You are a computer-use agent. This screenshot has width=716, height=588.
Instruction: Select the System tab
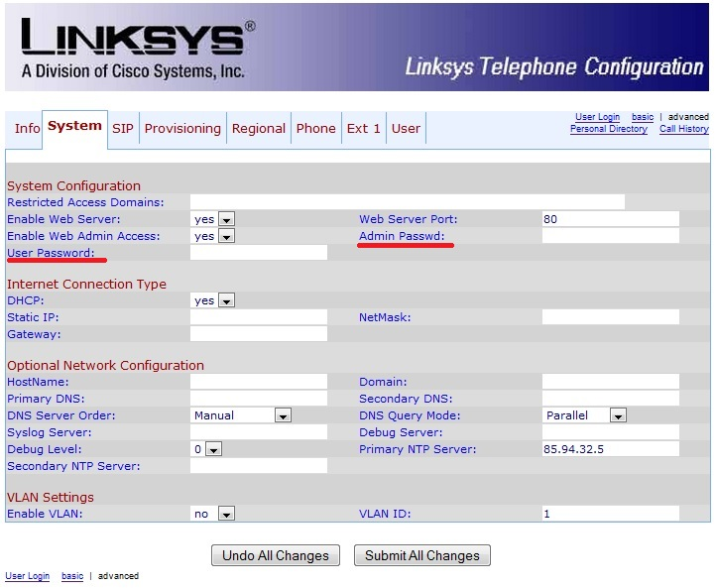(x=75, y=126)
